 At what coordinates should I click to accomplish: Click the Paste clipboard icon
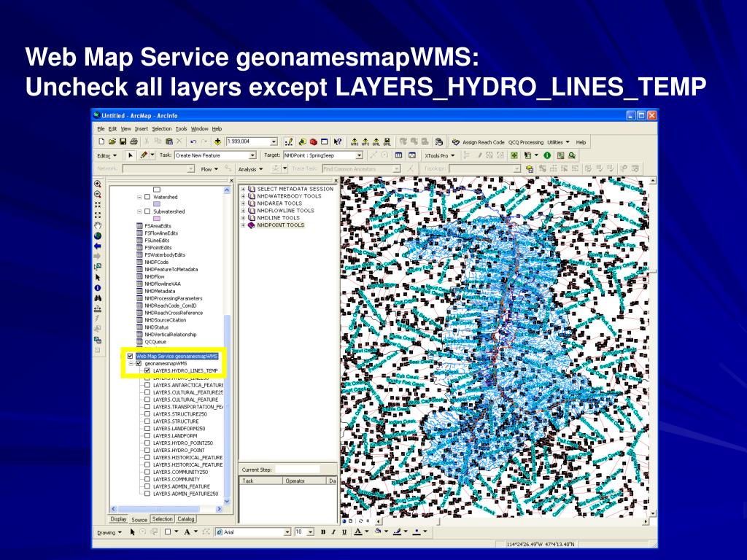pyautogui.click(x=169, y=141)
